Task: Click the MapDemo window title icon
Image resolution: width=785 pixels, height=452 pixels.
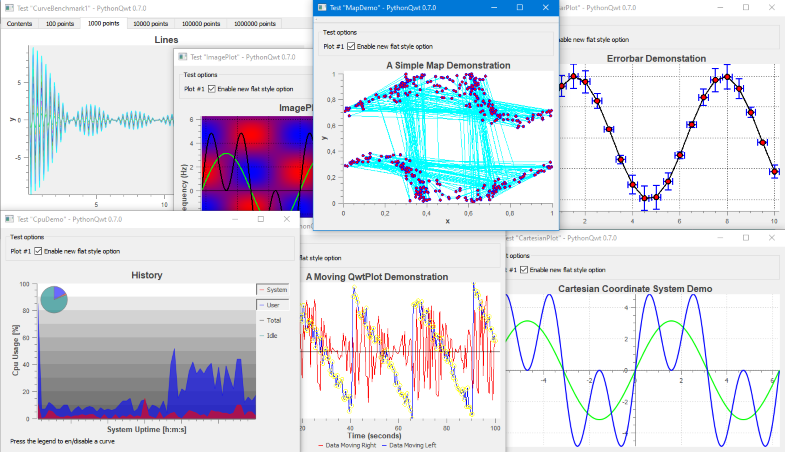Action: pos(323,7)
